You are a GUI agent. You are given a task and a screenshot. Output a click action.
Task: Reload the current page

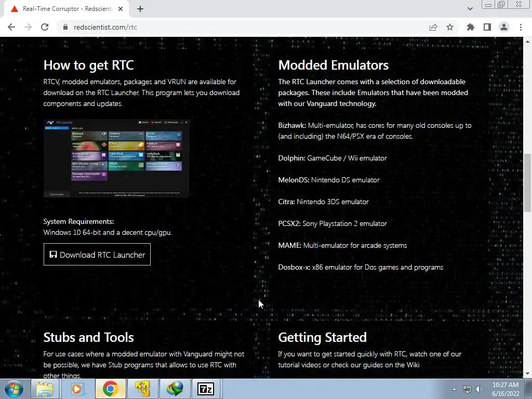pyautogui.click(x=45, y=27)
